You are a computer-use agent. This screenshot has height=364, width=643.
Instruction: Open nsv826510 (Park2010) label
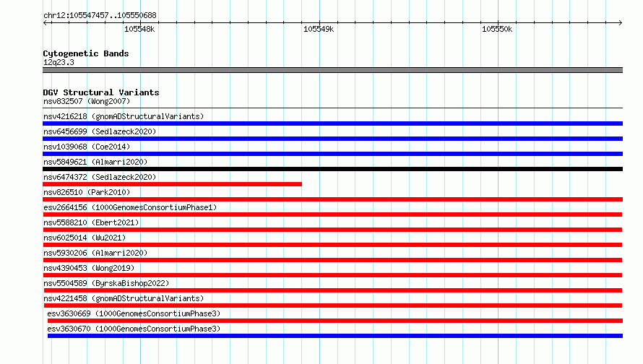coord(87,192)
